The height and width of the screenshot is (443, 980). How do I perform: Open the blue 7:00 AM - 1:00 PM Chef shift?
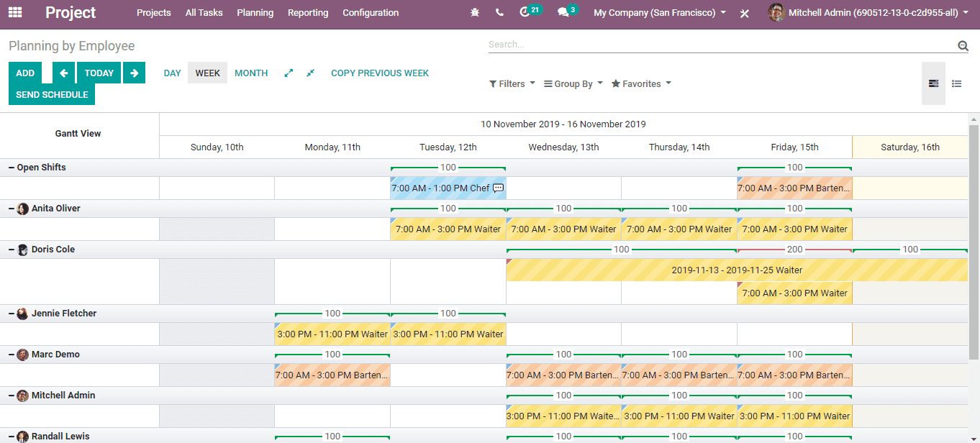pos(448,188)
